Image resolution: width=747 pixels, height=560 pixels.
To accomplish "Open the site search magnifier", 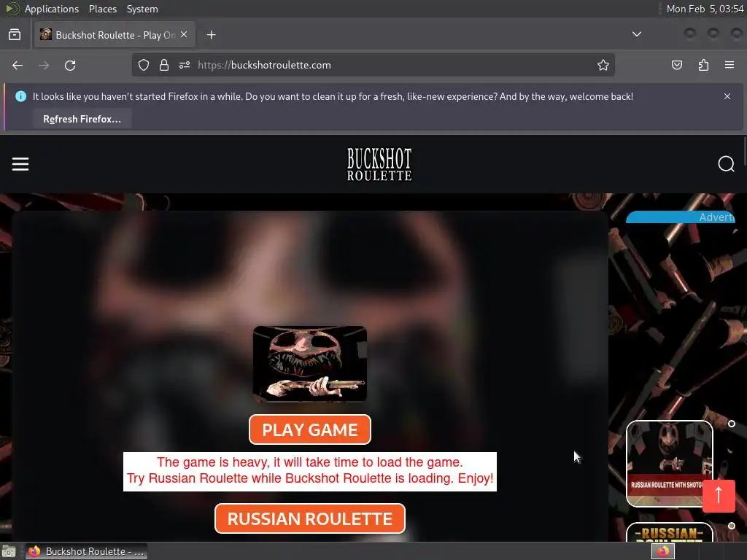I will [726, 164].
